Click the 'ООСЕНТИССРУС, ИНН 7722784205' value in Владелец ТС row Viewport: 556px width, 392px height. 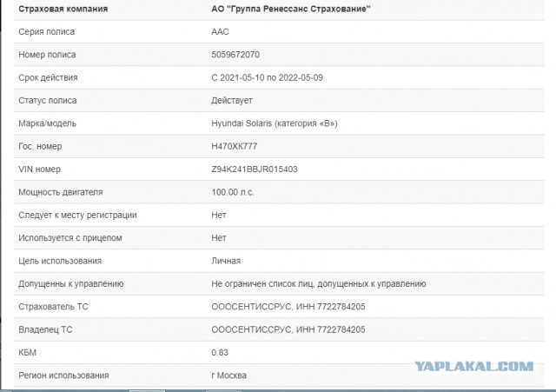coord(288,329)
